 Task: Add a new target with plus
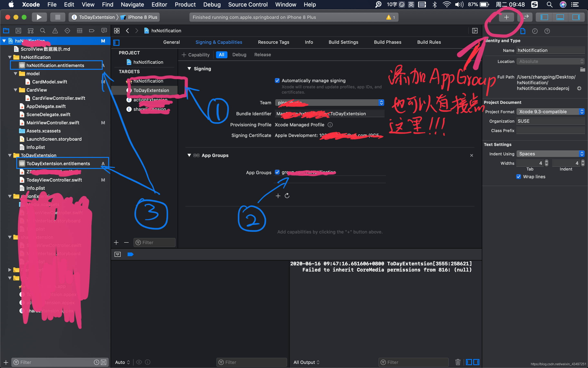tap(116, 242)
